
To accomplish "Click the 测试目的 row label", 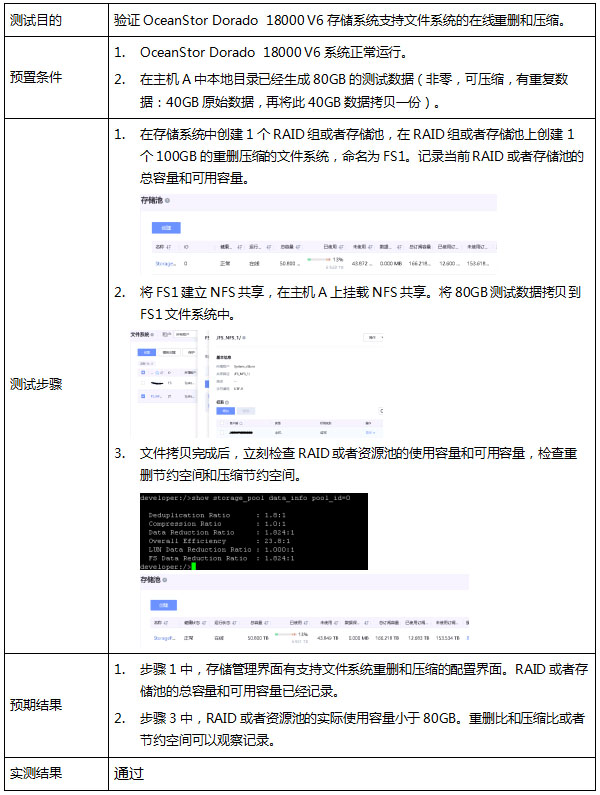I will click(36, 20).
